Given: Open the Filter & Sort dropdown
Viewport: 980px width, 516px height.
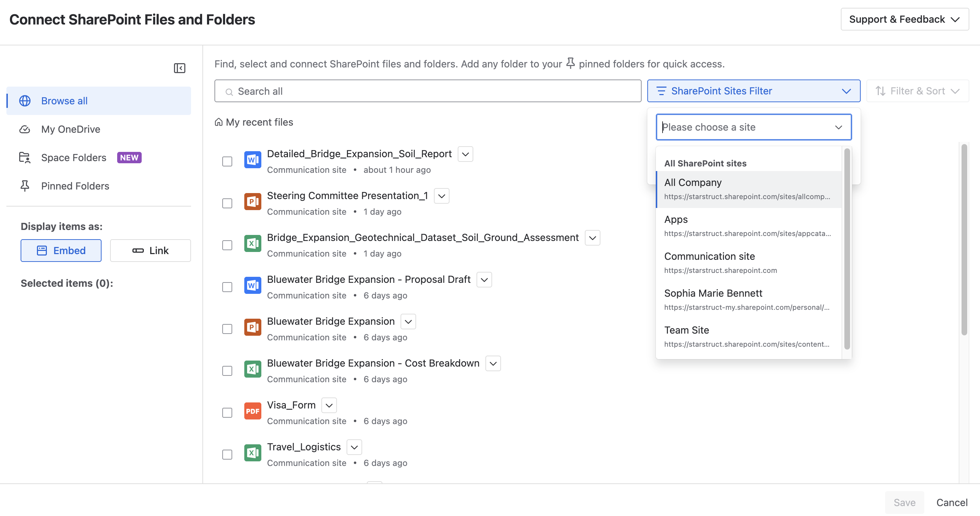Looking at the screenshot, I should click(918, 91).
